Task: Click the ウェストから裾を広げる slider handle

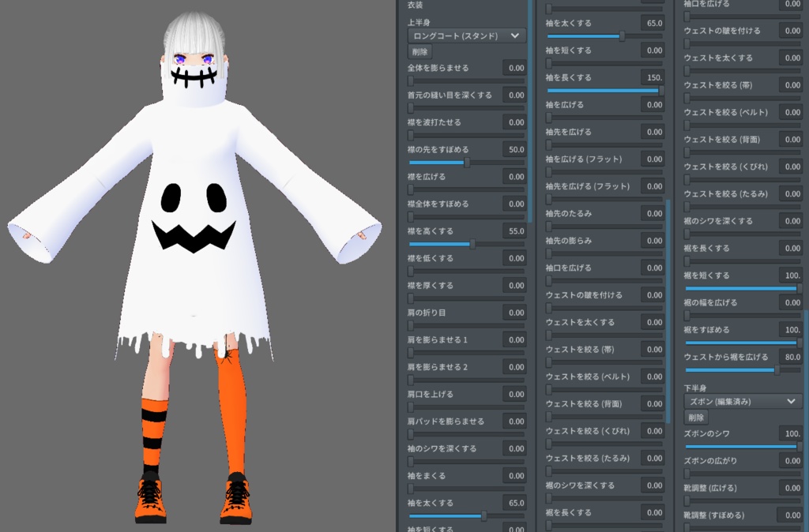Action: click(777, 368)
